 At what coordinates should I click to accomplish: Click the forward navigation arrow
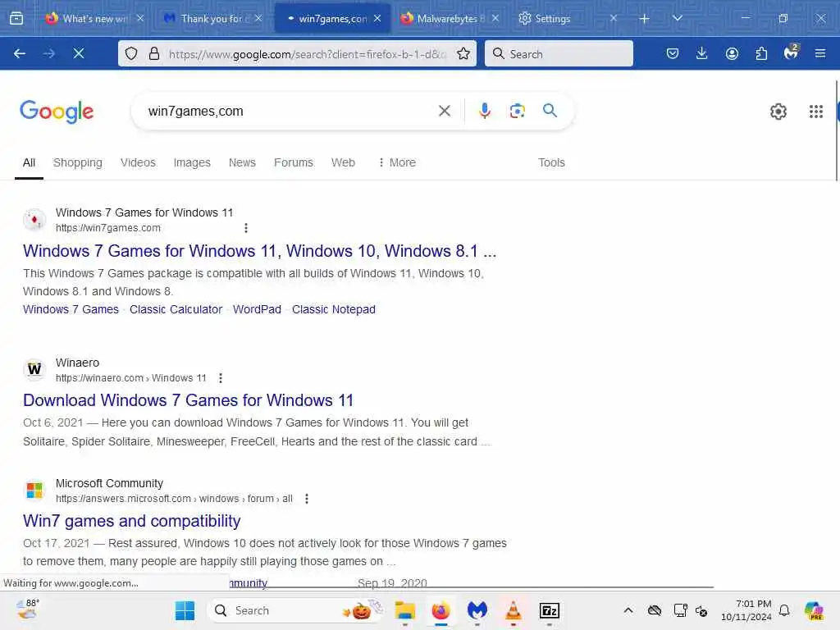coord(48,53)
